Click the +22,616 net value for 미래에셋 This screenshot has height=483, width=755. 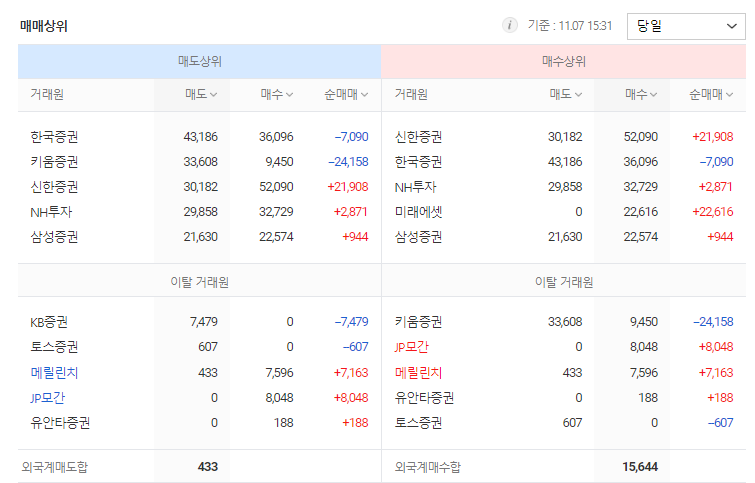[x=713, y=212]
